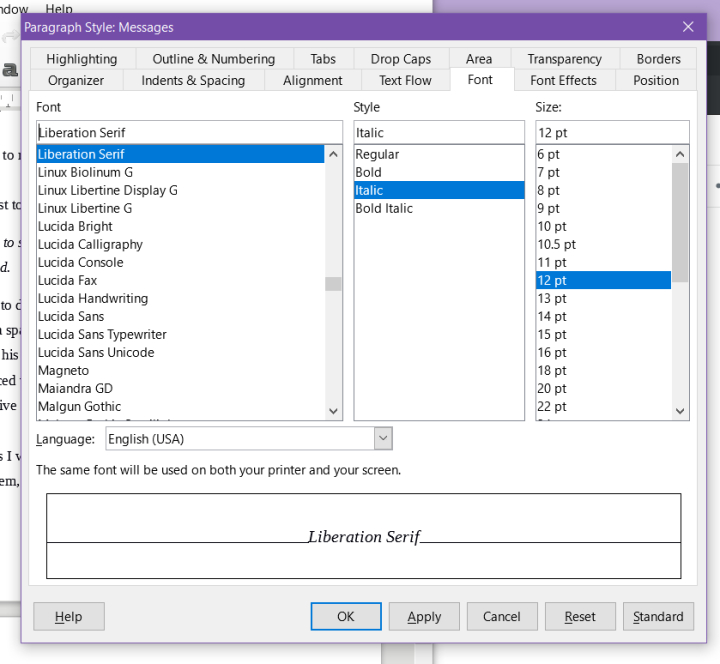Select Lucida Sans Typewriter font

click(x=180, y=334)
